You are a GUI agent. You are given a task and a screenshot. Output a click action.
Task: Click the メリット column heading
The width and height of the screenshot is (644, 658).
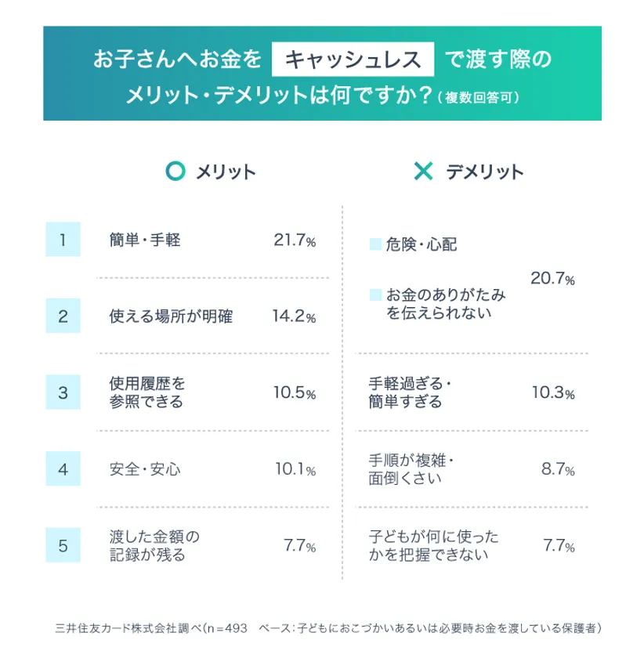pyautogui.click(x=226, y=172)
